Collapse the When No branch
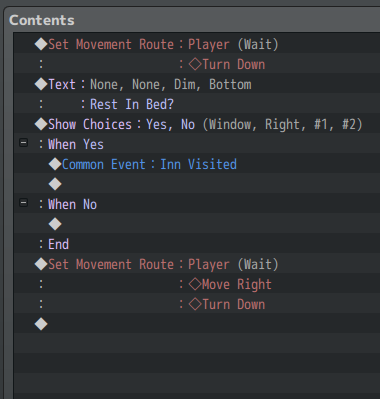This screenshot has height=399, width=380. (x=23, y=203)
